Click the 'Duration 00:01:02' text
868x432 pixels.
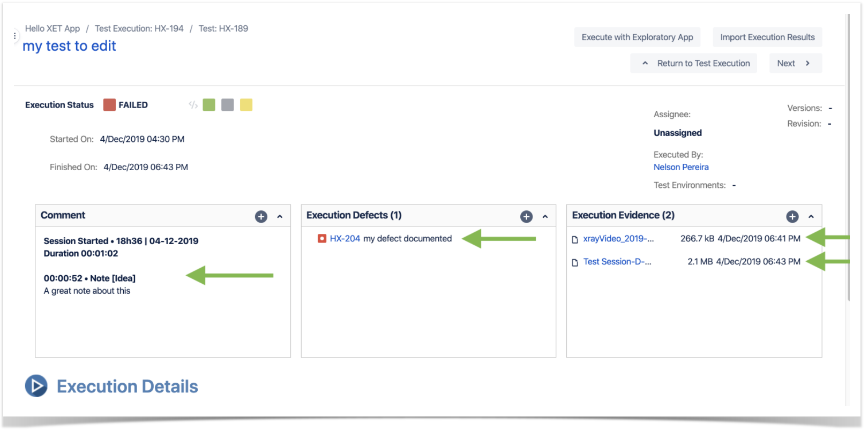[81, 253]
